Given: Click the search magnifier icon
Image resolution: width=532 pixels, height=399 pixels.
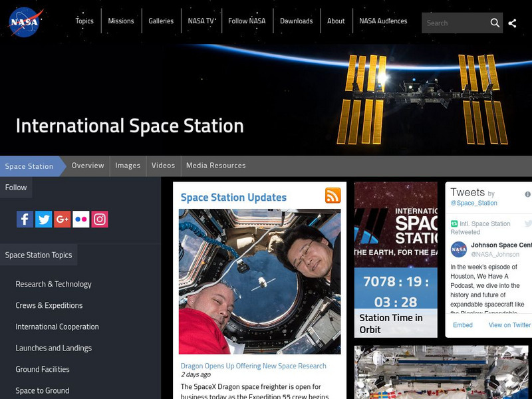Looking at the screenshot, I should coord(495,23).
